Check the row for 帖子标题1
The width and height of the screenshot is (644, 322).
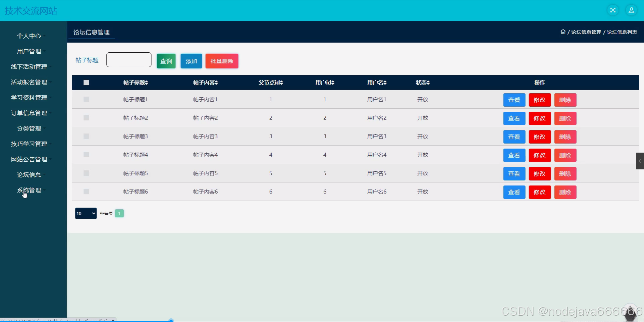[x=86, y=99]
